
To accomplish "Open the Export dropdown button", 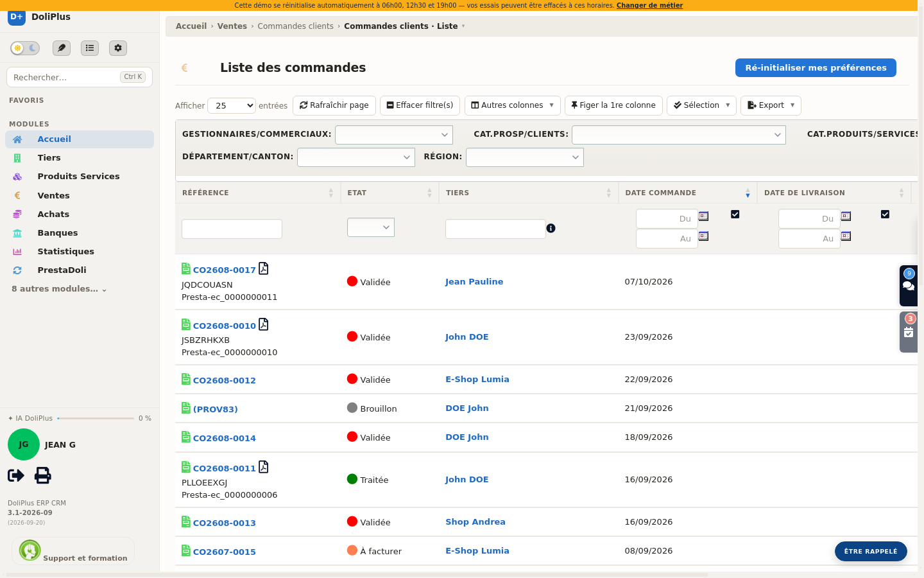I will pyautogui.click(x=771, y=105).
